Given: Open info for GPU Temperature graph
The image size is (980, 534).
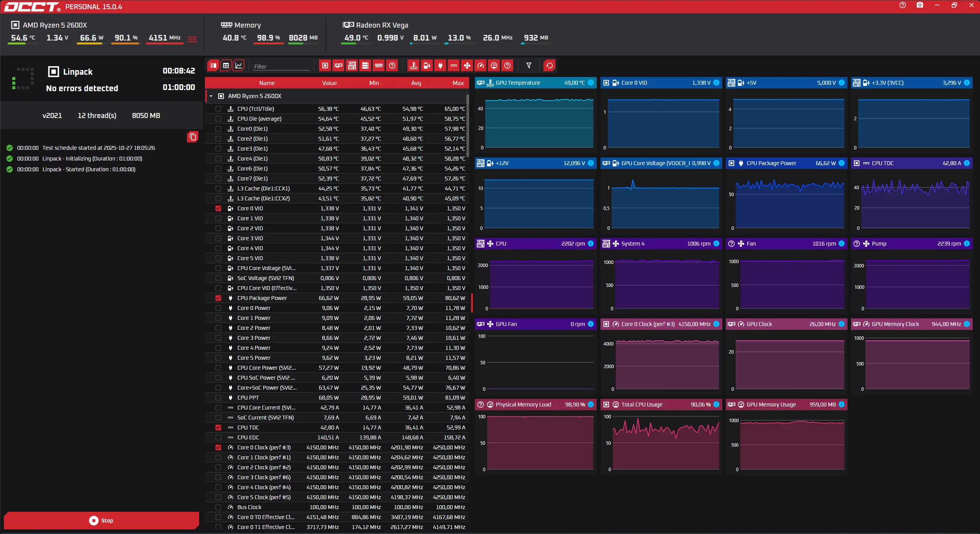Looking at the screenshot, I should point(591,83).
